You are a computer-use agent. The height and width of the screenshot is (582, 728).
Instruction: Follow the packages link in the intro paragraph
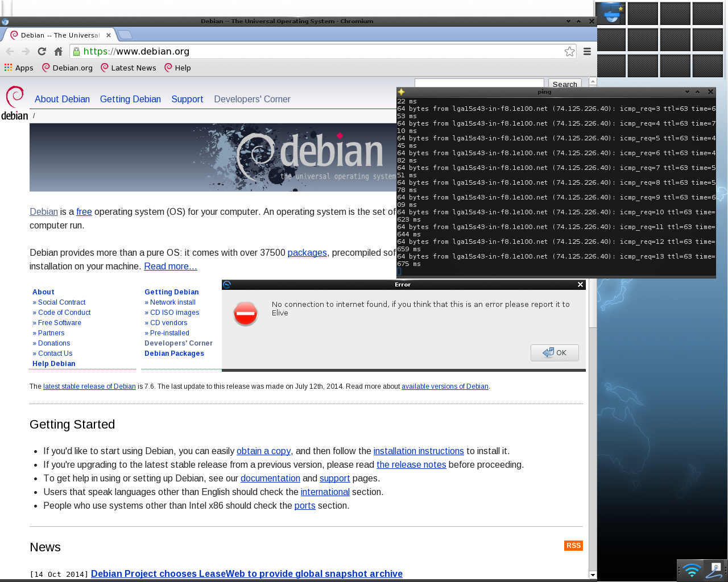click(307, 253)
